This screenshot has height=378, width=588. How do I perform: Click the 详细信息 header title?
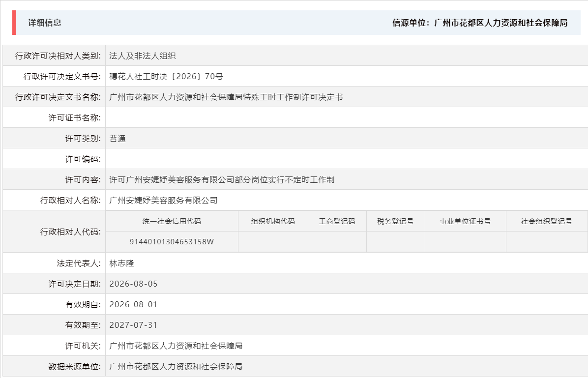(45, 23)
